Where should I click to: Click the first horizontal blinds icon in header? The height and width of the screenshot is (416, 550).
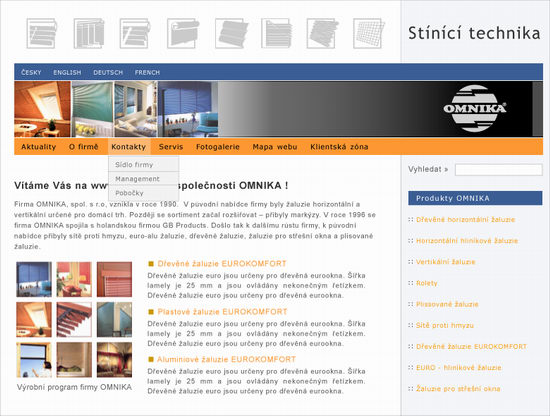[42, 33]
